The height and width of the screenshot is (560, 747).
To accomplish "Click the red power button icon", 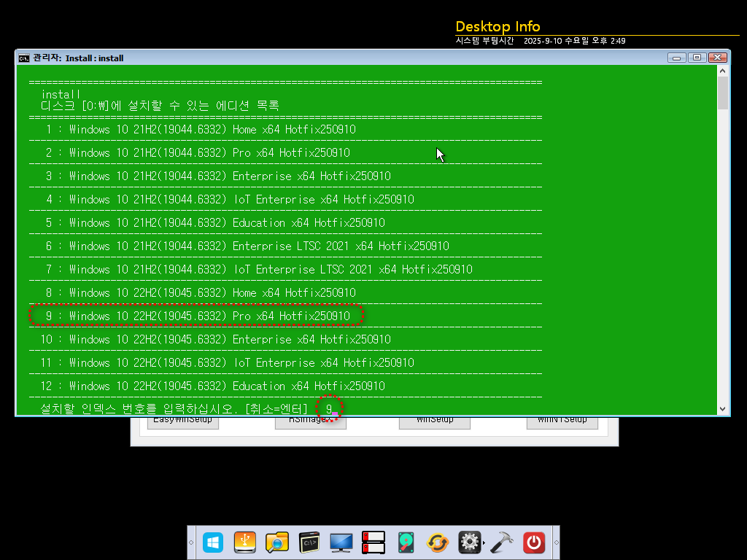I will (533, 542).
